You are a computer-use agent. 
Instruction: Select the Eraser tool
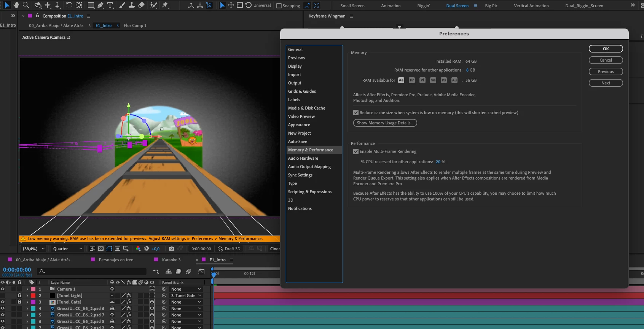coord(141,5)
